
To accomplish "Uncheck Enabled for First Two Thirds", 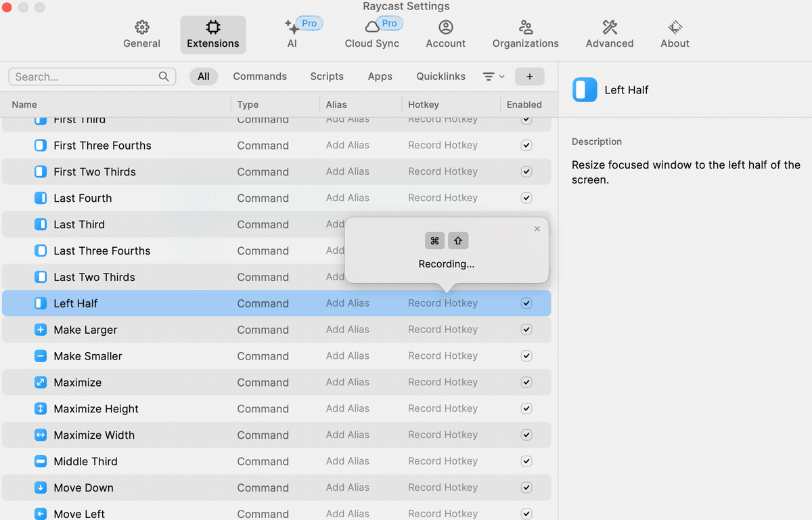I will (x=526, y=172).
